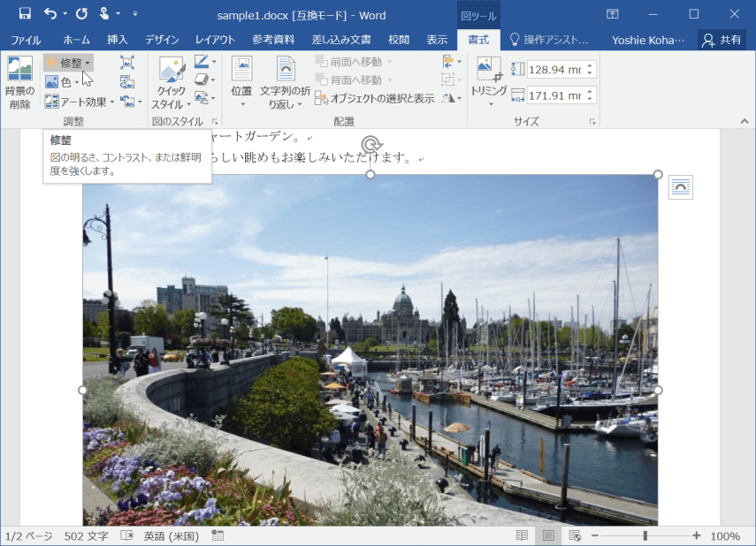This screenshot has width=756, height=546.
Task: Switch to the レイアウト tab
Action: 215,40
